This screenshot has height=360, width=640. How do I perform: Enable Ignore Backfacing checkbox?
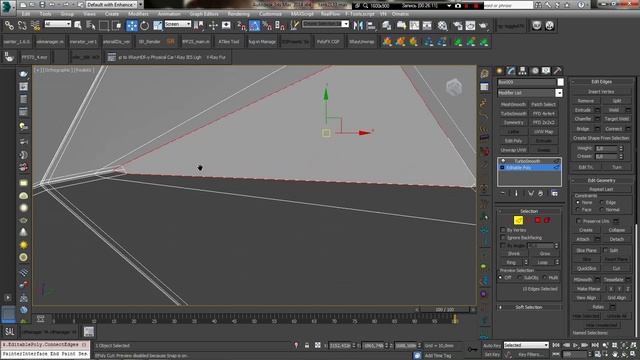point(503,238)
